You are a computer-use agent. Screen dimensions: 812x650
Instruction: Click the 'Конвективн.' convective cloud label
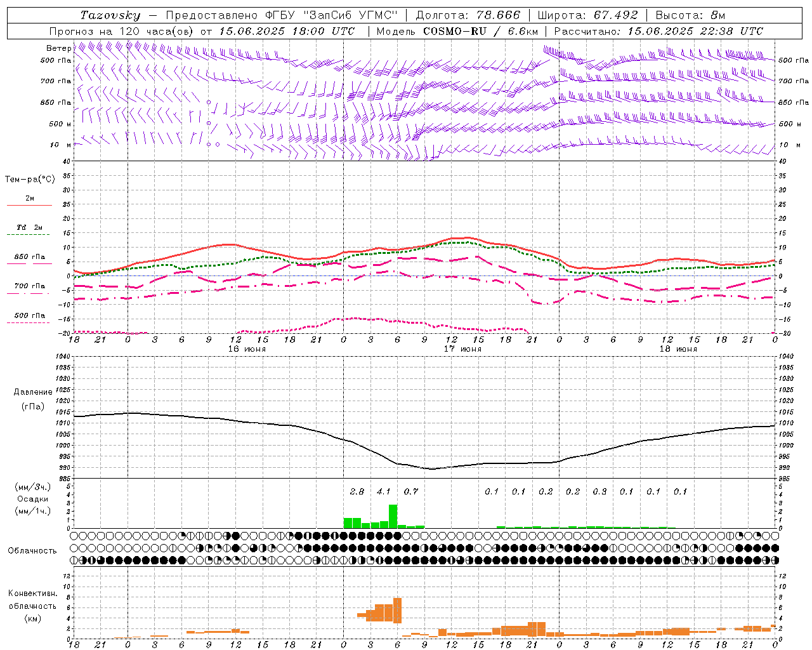coord(32,594)
